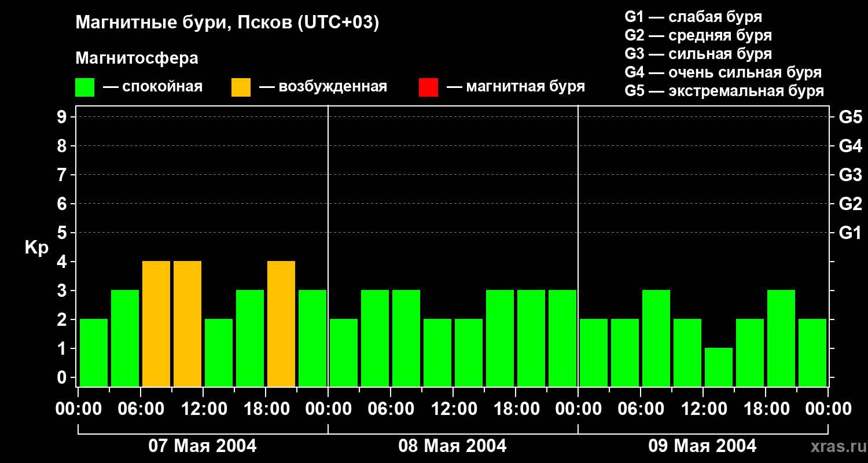Click the Kp 1 bar at 12:00 on 09 Мая
Image resolution: width=868 pixels, height=463 pixels.
pos(719,367)
